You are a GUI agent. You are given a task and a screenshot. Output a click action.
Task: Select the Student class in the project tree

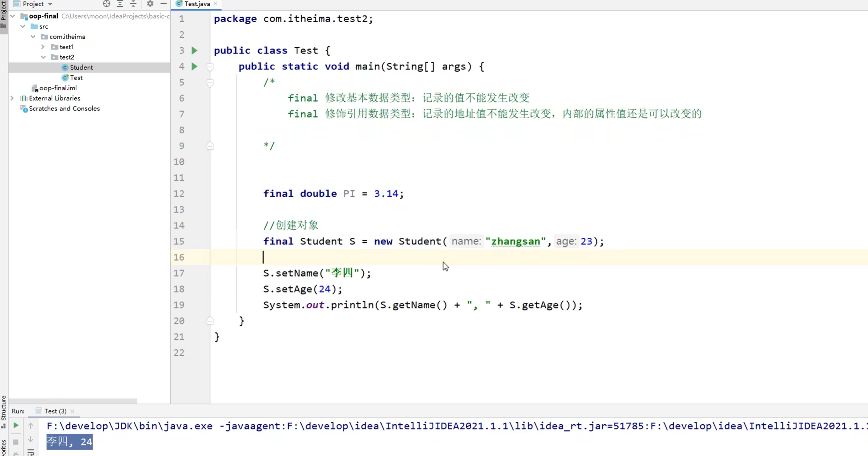81,67
